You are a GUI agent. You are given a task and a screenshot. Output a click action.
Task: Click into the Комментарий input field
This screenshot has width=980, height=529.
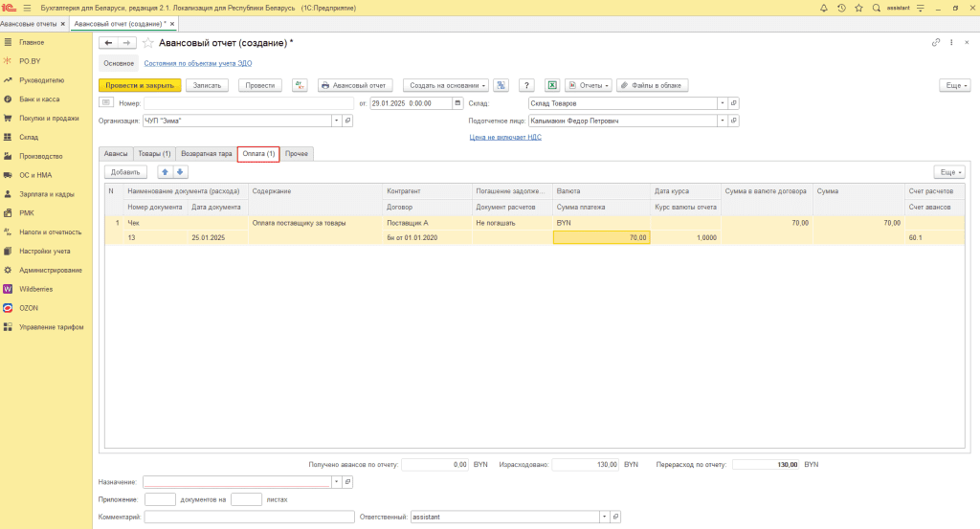point(248,518)
